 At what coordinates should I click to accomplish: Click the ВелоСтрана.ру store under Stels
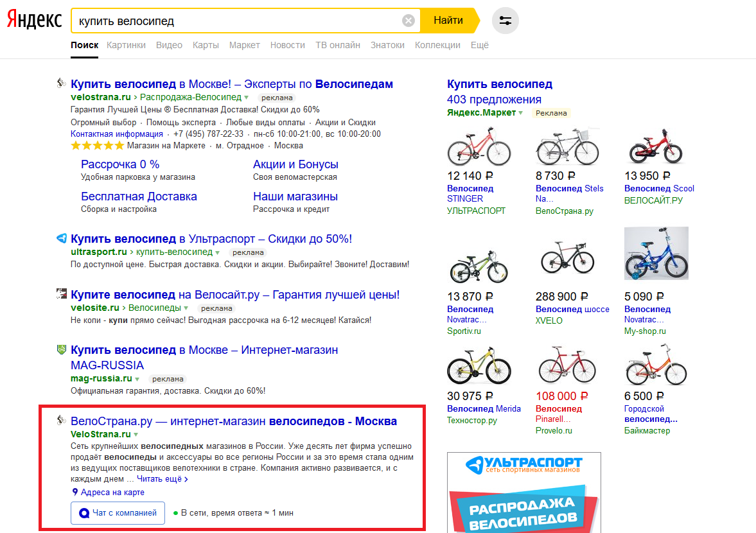point(564,211)
